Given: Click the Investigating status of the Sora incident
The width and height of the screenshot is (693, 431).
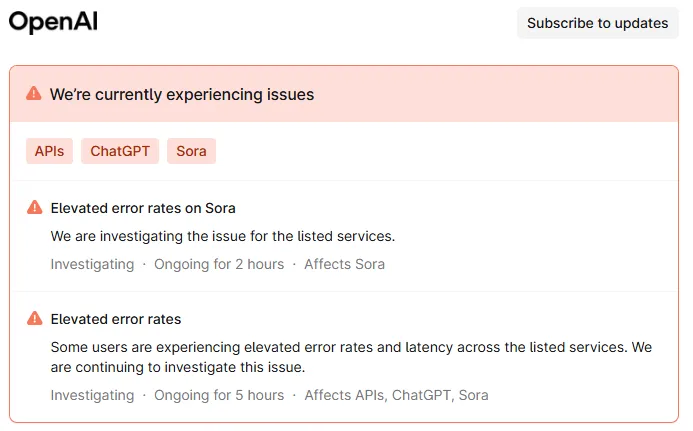Looking at the screenshot, I should 92,265.
